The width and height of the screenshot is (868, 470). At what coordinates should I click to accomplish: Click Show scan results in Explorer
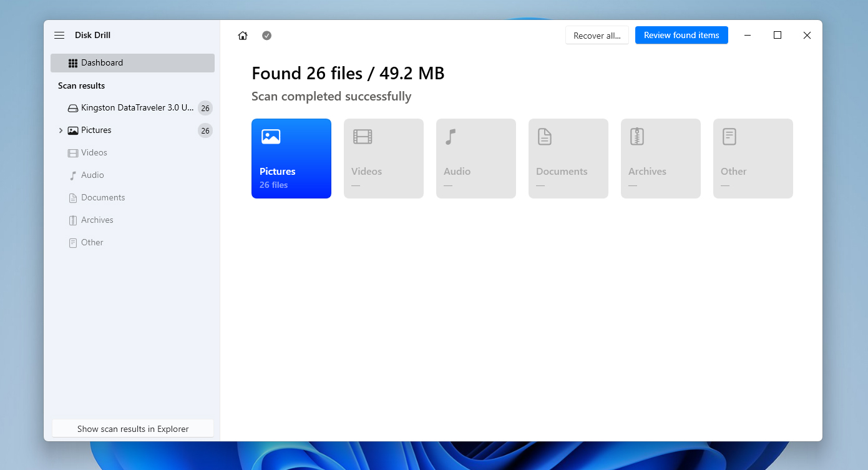(x=133, y=429)
